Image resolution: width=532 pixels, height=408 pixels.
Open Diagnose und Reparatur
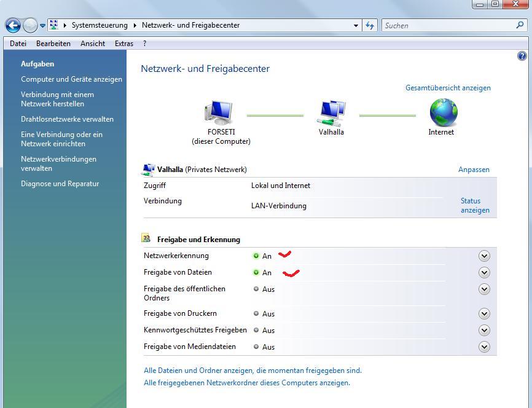point(60,184)
